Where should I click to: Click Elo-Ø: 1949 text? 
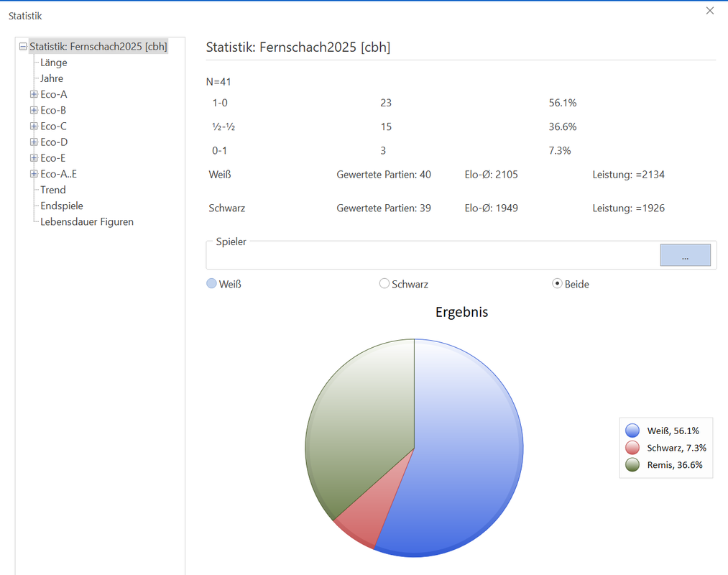coord(492,208)
